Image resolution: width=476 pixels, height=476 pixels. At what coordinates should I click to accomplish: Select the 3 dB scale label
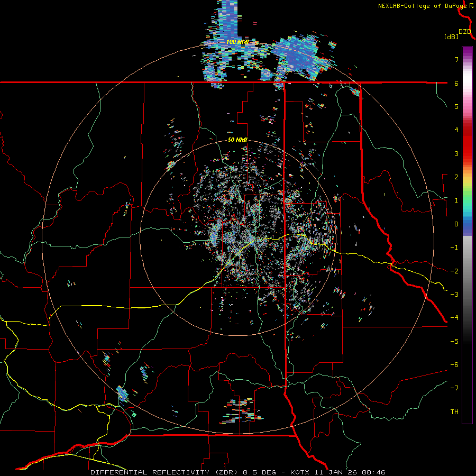click(456, 153)
